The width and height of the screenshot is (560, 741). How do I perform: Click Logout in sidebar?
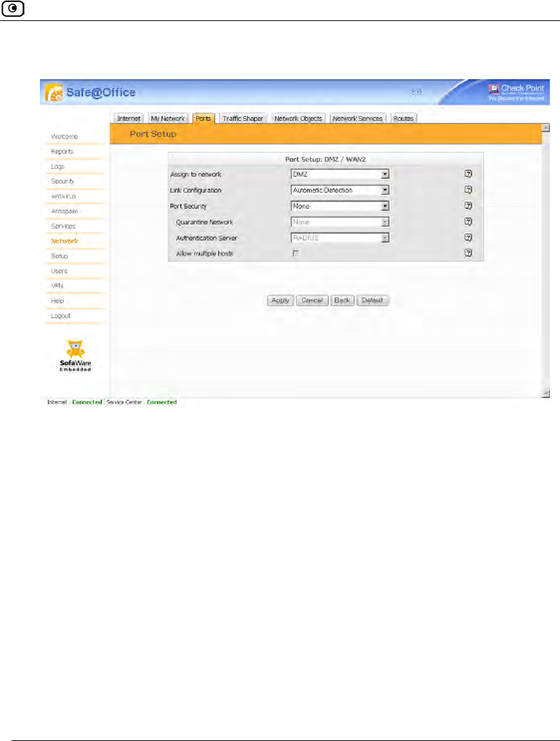point(60,315)
